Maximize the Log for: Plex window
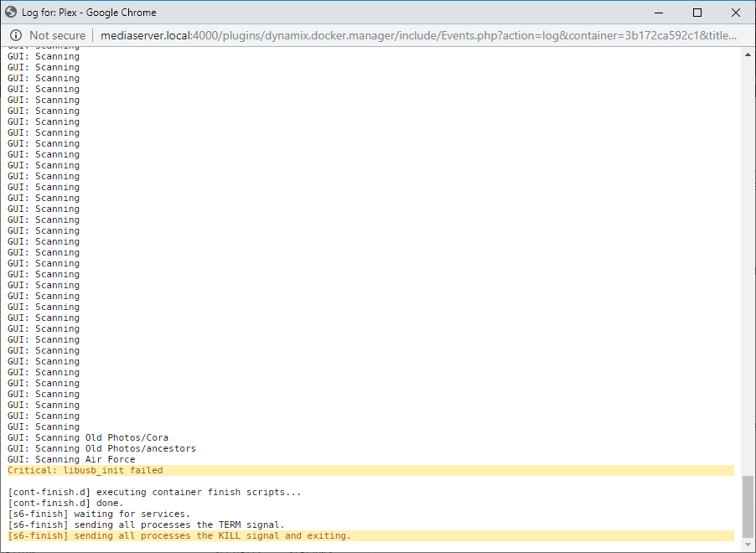 (697, 13)
